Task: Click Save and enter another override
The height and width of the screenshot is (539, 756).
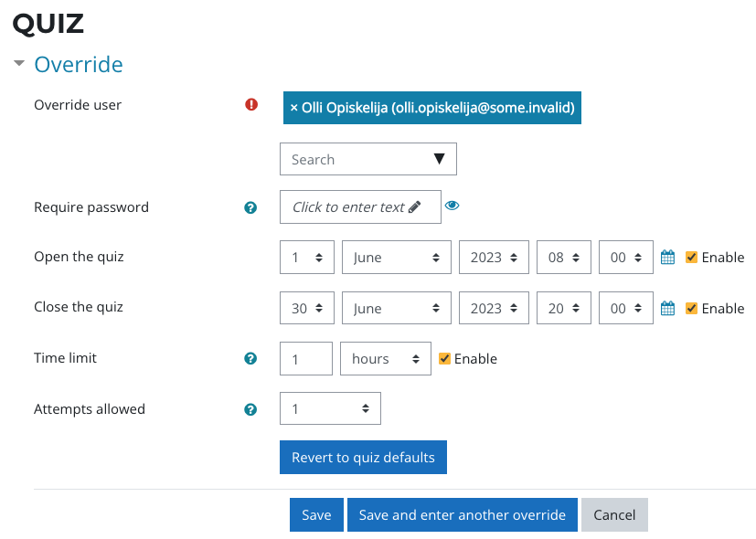Action: pyautogui.click(x=462, y=515)
